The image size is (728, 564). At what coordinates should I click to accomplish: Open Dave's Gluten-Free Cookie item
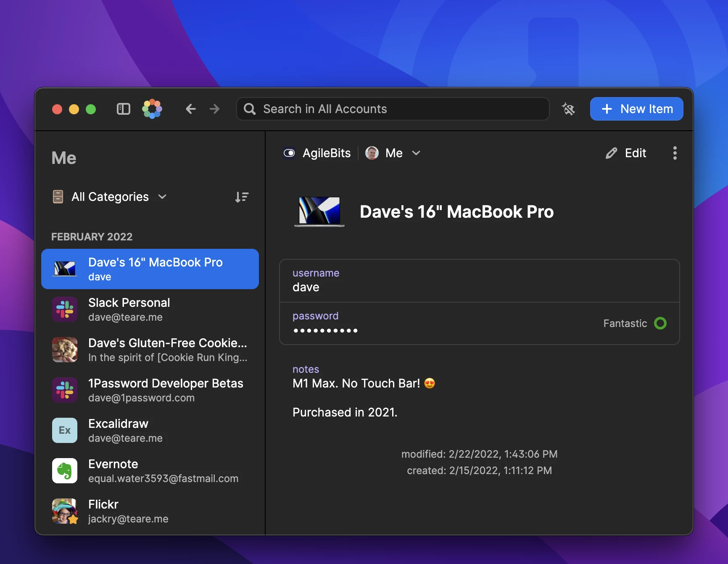(150, 350)
